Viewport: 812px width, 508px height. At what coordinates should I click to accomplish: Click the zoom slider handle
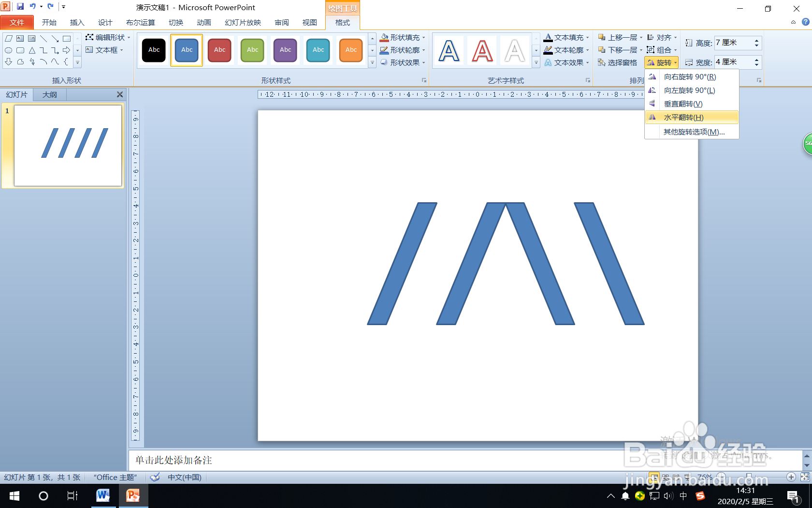[x=749, y=478]
